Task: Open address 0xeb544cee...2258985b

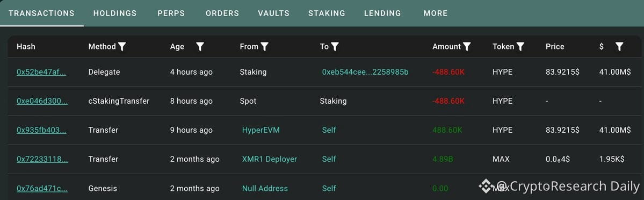Action: tap(365, 72)
